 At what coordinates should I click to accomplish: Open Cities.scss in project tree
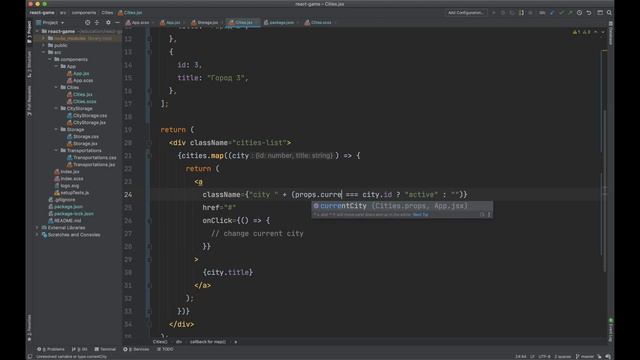[x=82, y=101]
